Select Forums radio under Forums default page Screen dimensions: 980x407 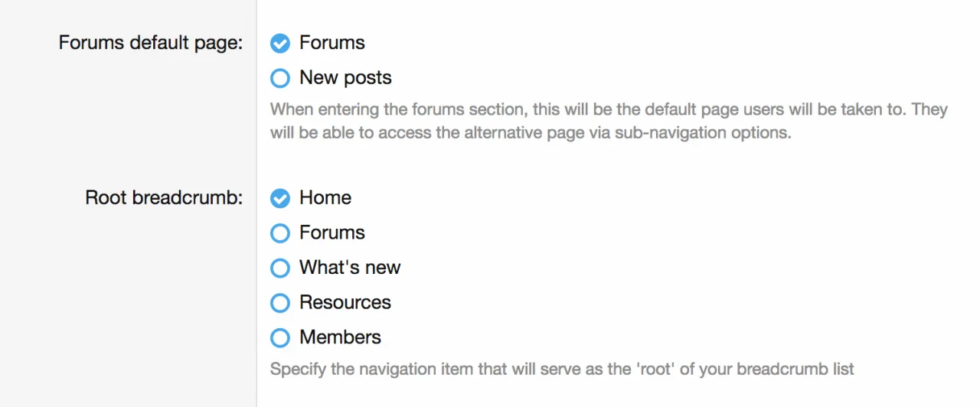pos(280,44)
